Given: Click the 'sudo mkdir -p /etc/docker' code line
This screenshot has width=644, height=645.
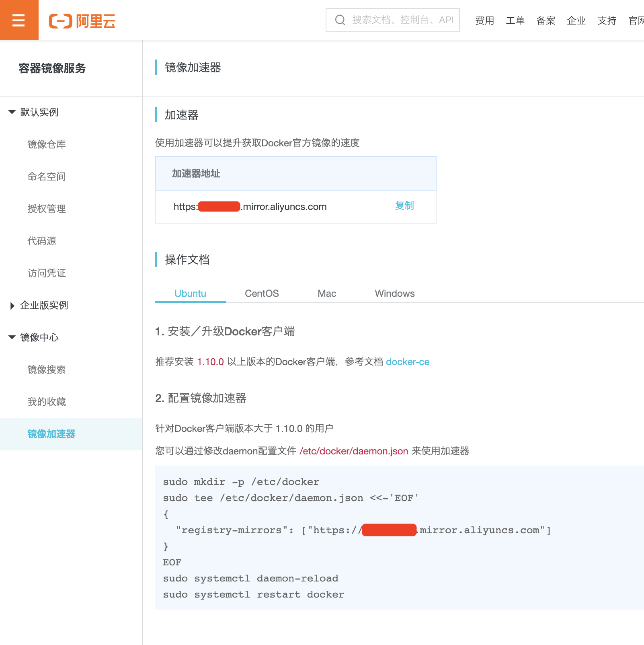Looking at the screenshot, I should pos(241,482).
